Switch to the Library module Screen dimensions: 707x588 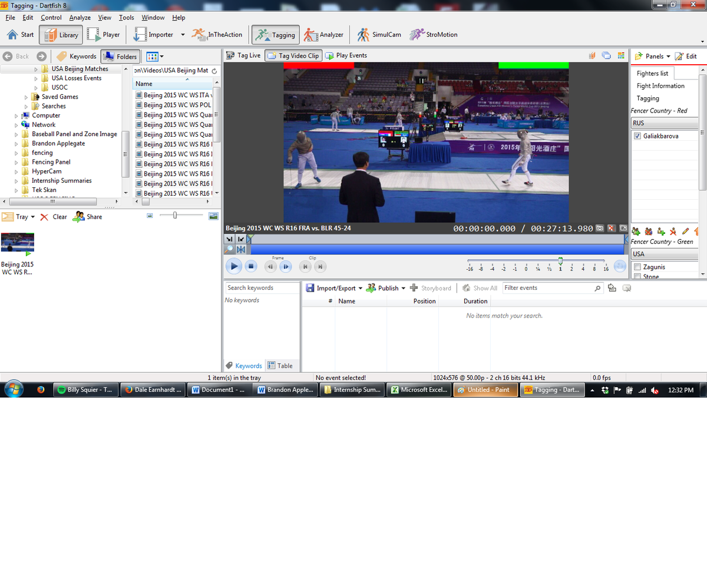61,35
